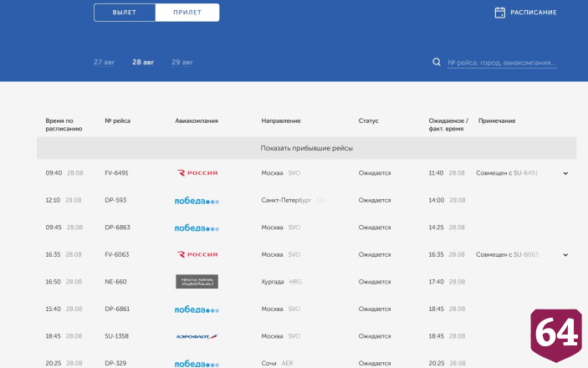The width and height of the screenshot is (588, 368).
Task: Switch to the Вылет departures tab
Action: [x=125, y=13]
